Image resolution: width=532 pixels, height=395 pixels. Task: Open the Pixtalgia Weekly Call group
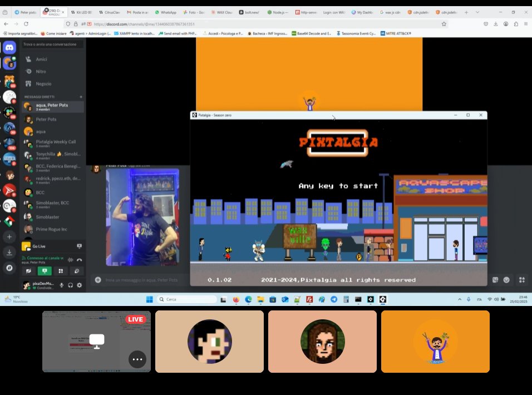coord(53,144)
